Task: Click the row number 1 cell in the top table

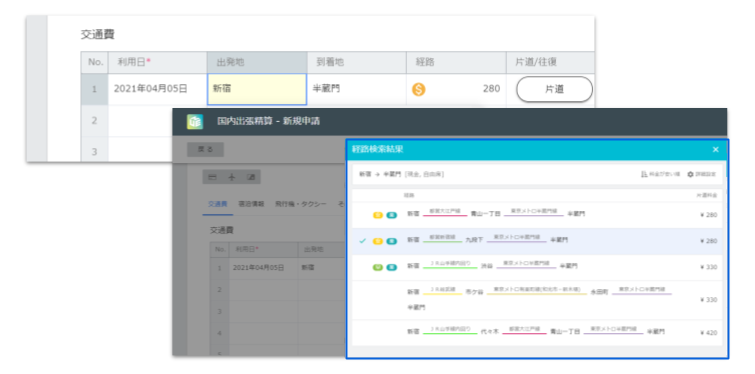Action: click(x=94, y=89)
